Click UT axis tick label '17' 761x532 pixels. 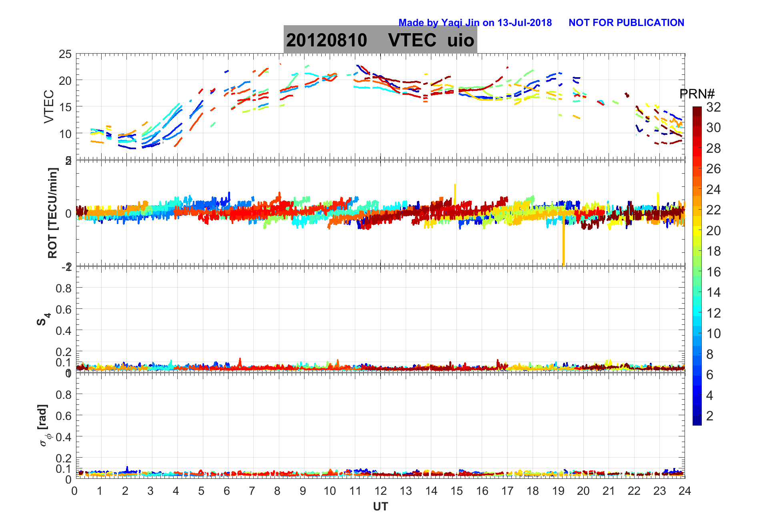(507, 491)
